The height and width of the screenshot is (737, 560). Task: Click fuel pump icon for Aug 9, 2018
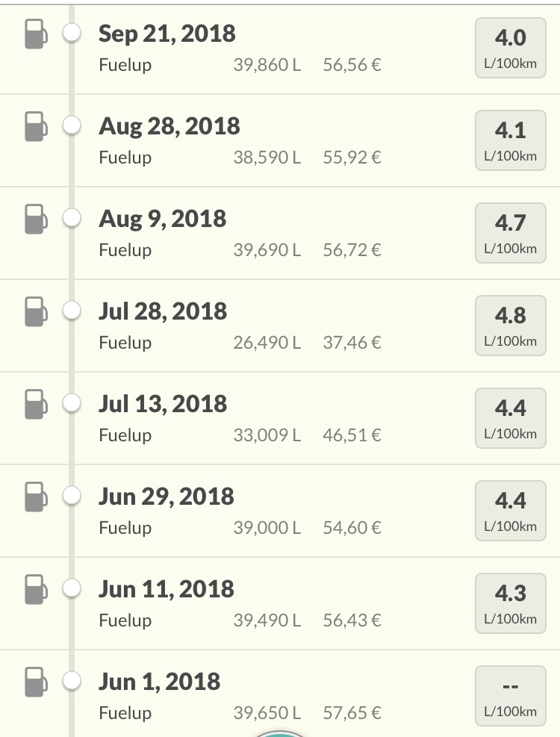[x=36, y=220]
